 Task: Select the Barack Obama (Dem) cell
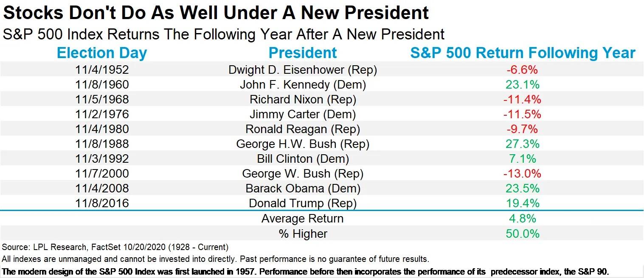click(303, 189)
